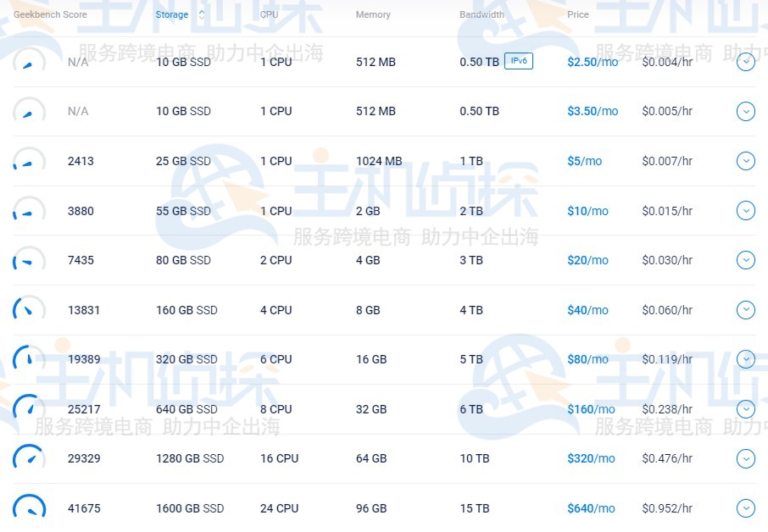The image size is (768, 532).
Task: Click the 24 CPU cell
Action: [279, 508]
